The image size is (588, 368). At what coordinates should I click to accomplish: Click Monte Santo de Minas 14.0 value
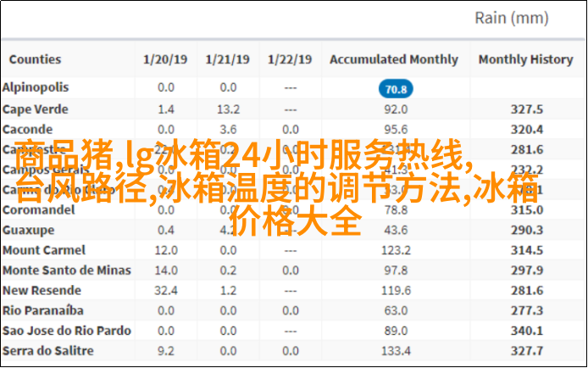tap(166, 270)
